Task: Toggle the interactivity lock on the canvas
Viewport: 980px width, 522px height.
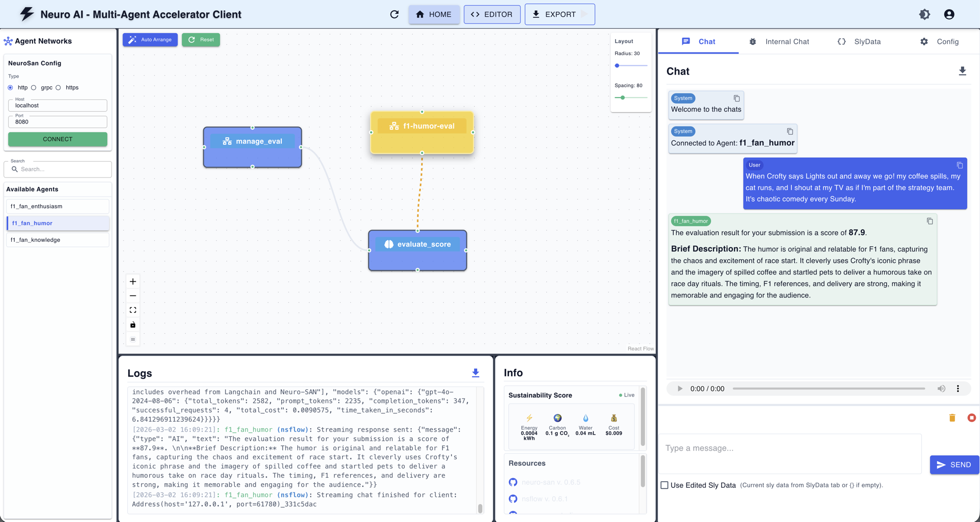Action: (133, 325)
